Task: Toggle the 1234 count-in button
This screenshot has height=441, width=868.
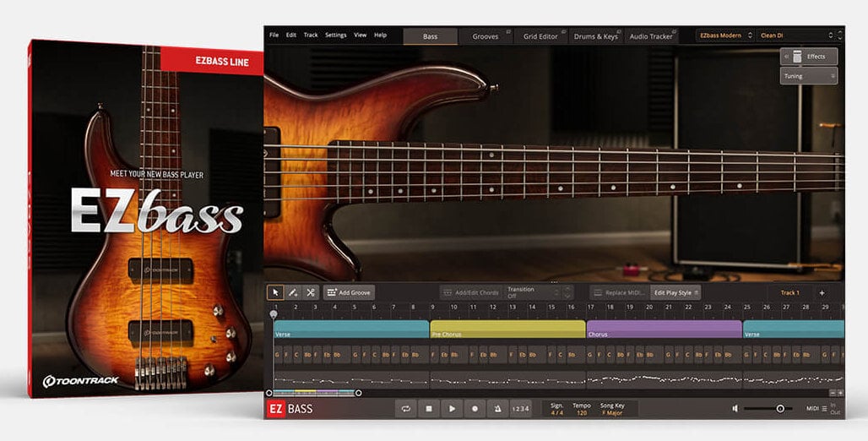Action: (520, 409)
